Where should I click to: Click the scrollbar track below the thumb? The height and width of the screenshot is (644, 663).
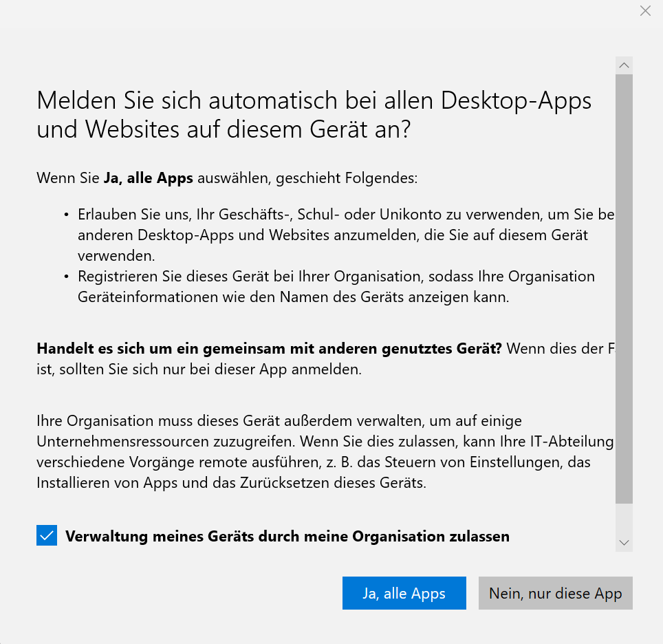pyautogui.click(x=624, y=519)
